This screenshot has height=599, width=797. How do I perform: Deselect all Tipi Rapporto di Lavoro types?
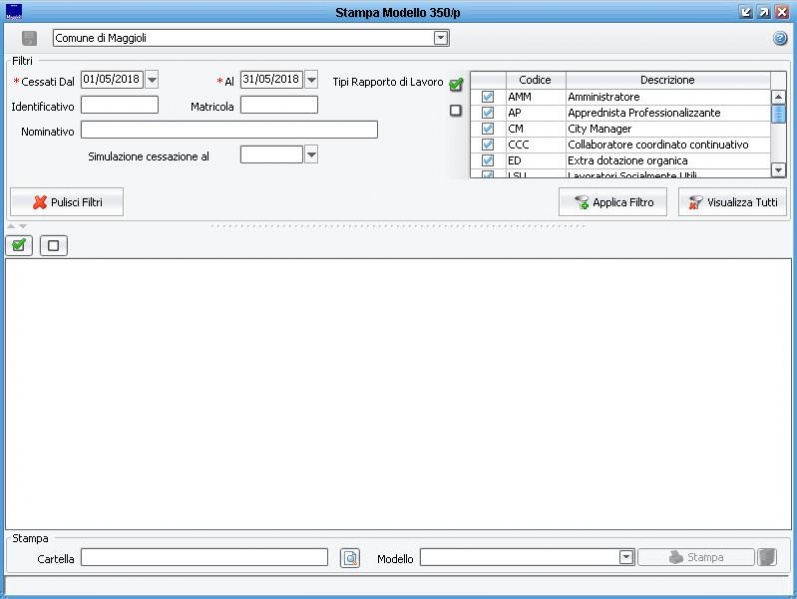click(456, 110)
